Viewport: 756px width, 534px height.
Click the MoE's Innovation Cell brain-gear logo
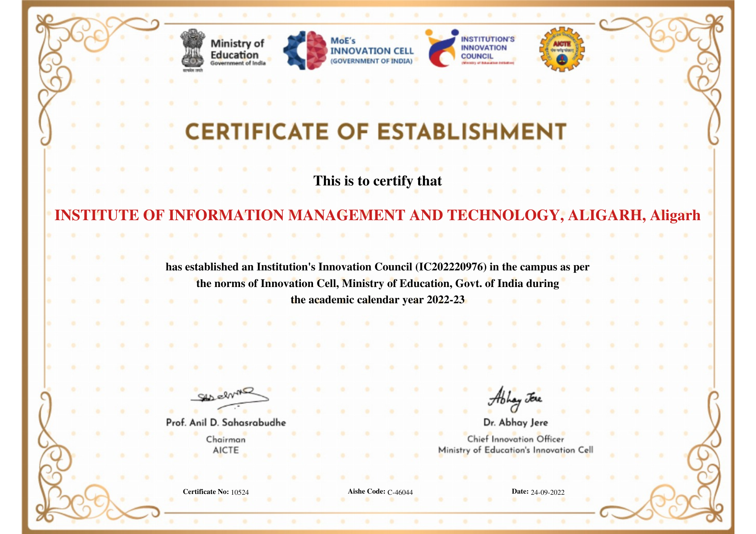305,50
